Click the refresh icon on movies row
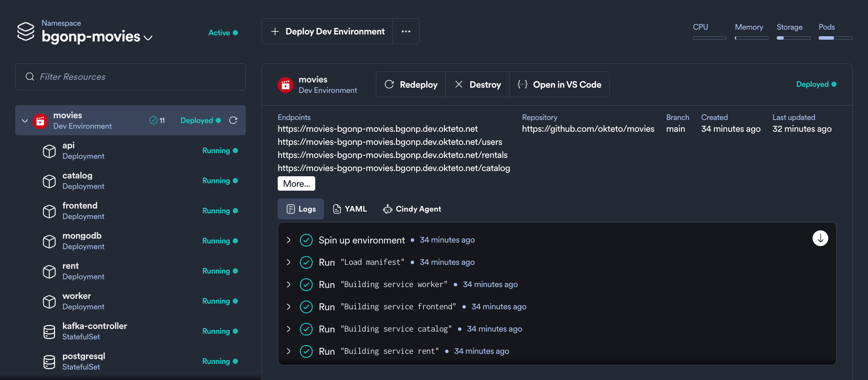Image resolution: width=868 pixels, height=380 pixels. pyautogui.click(x=233, y=120)
